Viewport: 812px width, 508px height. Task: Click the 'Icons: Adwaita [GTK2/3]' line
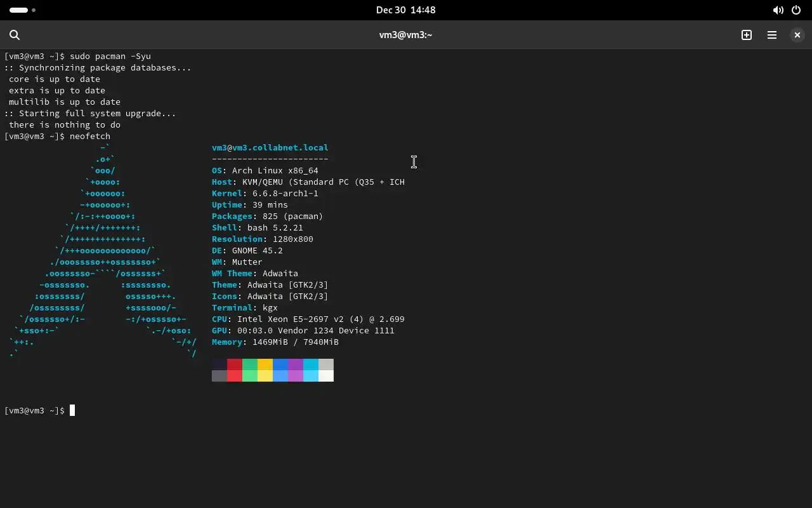click(270, 296)
